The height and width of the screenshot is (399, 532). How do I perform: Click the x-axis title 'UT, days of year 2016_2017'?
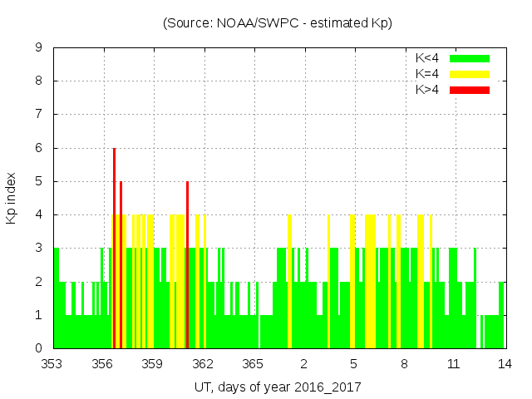click(x=278, y=387)
